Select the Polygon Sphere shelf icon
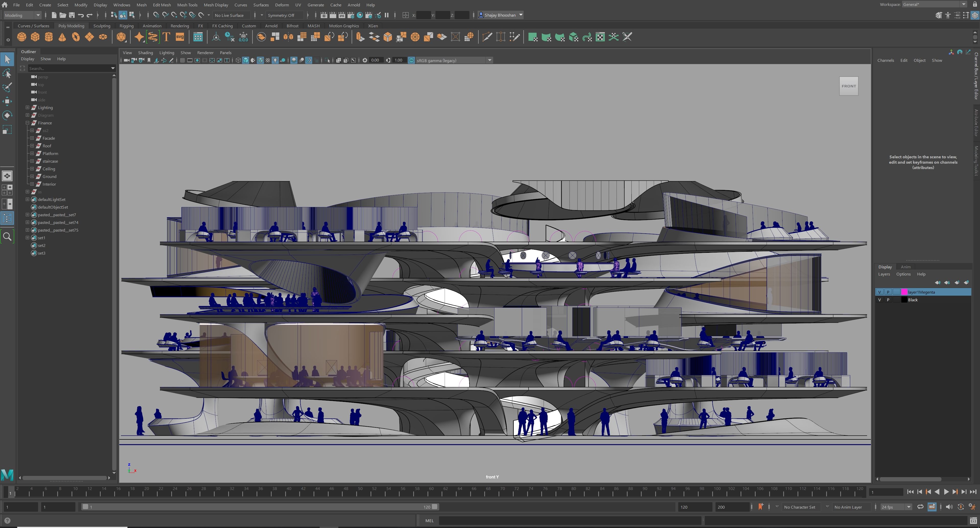 [x=22, y=37]
